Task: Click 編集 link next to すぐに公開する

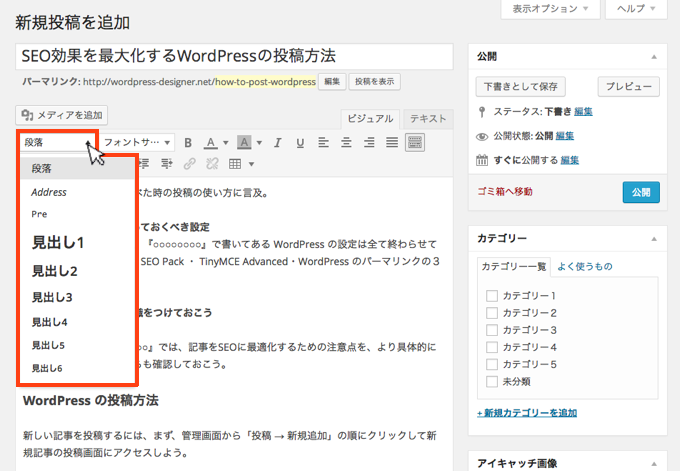Action: 570,161
